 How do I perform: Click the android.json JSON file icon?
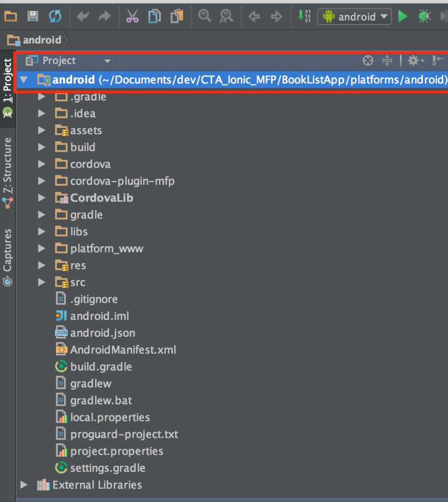61,332
